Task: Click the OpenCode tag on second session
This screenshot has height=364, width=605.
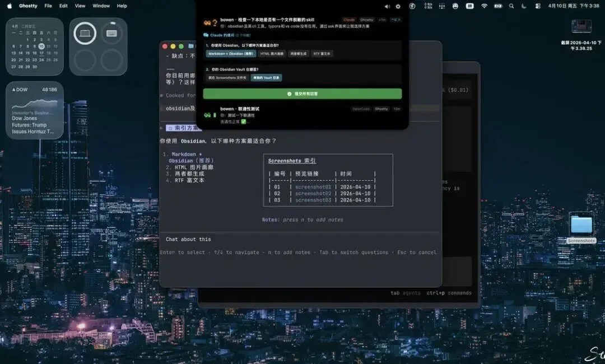Action: [x=361, y=109]
